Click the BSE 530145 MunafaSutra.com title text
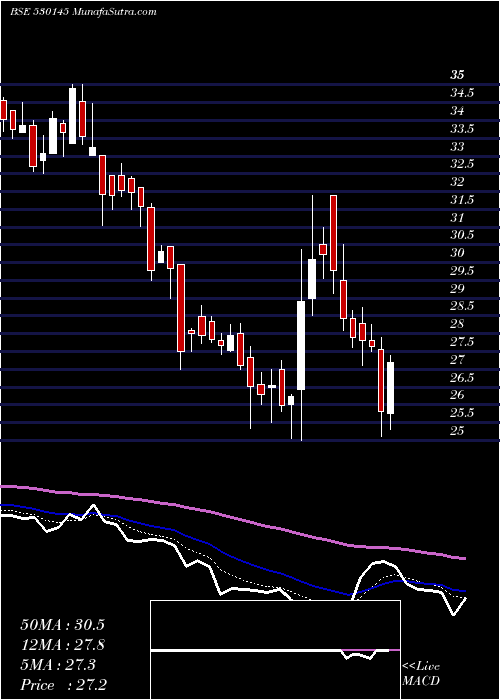Viewport: 500px width, 700px height. click(x=83, y=12)
